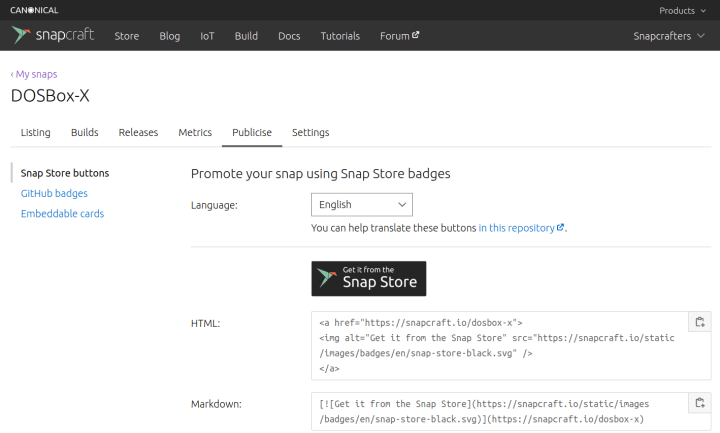Viewport: 720px width, 433px height.
Task: Click the DOSBox-X page title
Action: (x=50, y=96)
